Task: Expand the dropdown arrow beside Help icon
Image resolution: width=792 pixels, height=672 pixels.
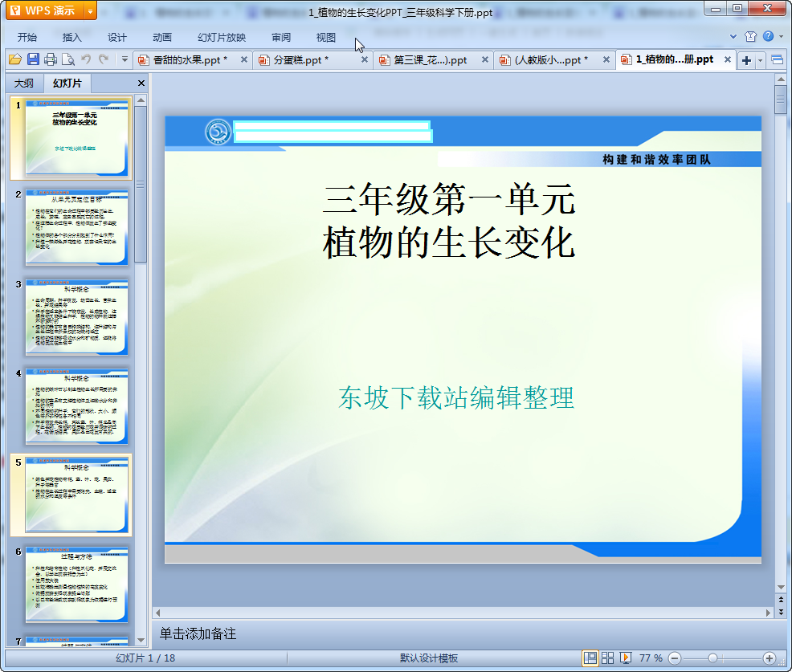Action: tap(782, 36)
